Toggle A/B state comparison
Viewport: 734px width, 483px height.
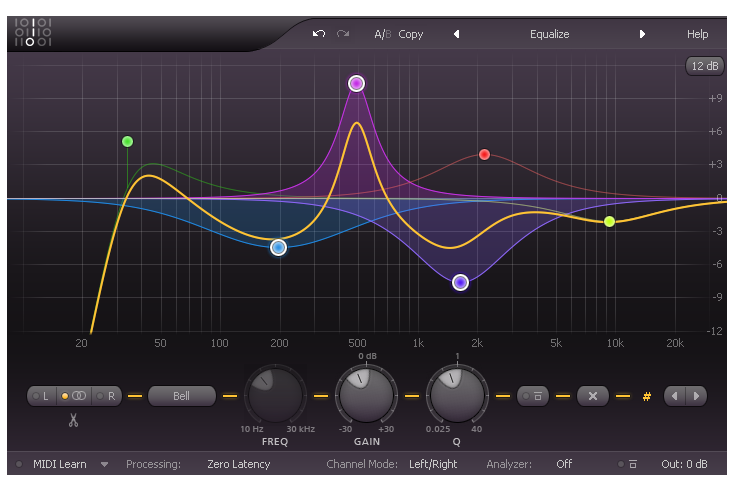click(x=382, y=34)
